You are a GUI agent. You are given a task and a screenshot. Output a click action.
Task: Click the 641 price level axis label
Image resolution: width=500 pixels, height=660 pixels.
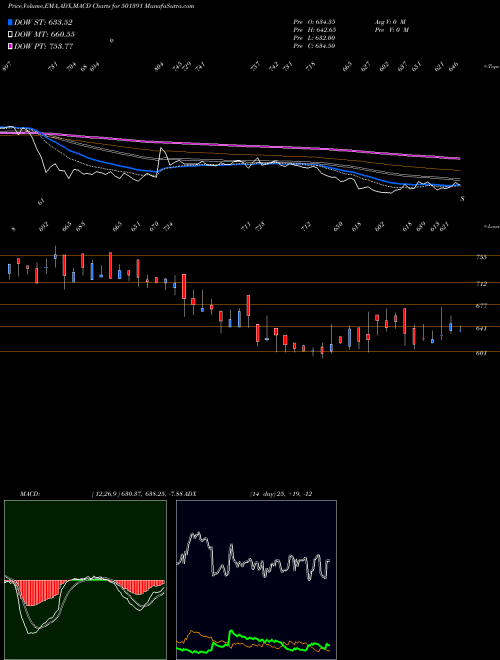click(x=481, y=328)
